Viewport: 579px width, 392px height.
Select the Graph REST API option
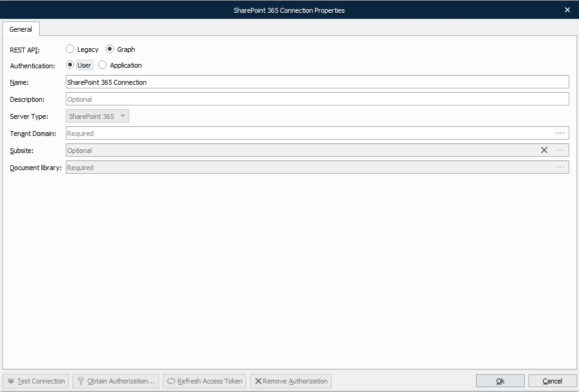[110, 49]
